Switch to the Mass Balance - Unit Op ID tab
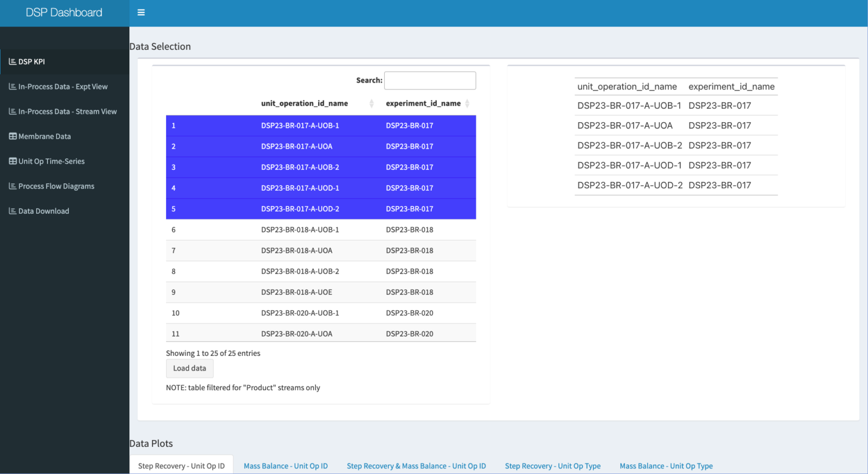This screenshot has width=868, height=474. click(x=285, y=466)
